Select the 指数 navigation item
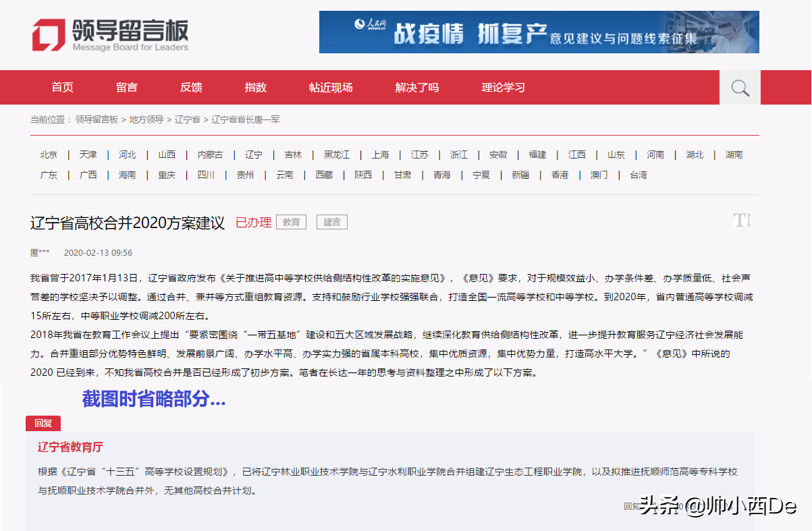Image resolution: width=812 pixels, height=531 pixels. click(254, 87)
